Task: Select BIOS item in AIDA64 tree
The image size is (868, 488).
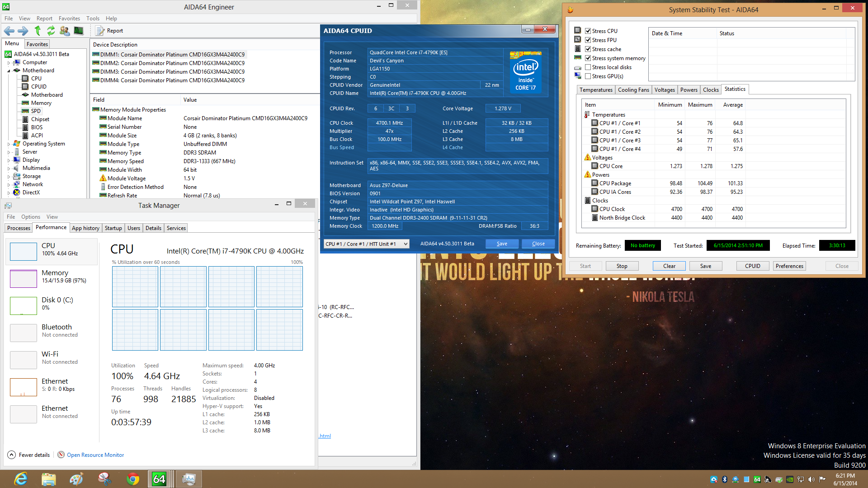Action: 37,127
